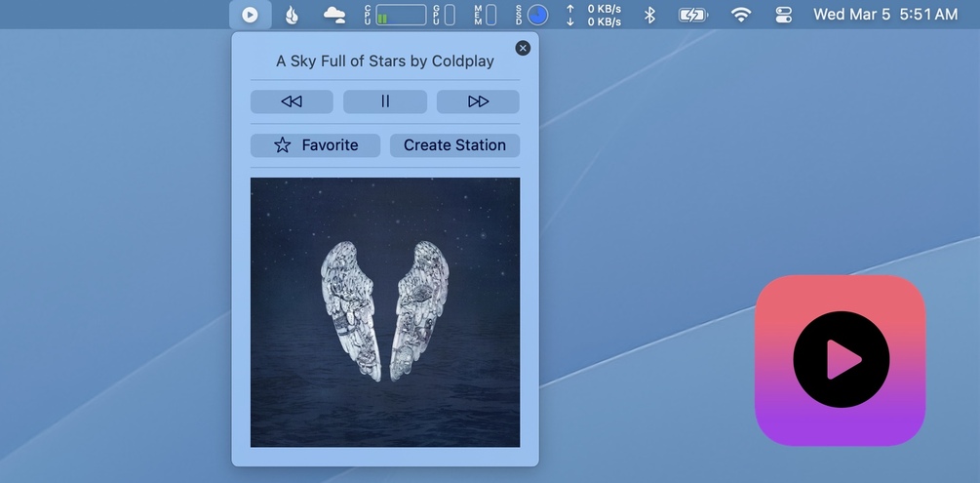Skip forward to next track
Image resolution: width=980 pixels, height=483 pixels.
478,101
